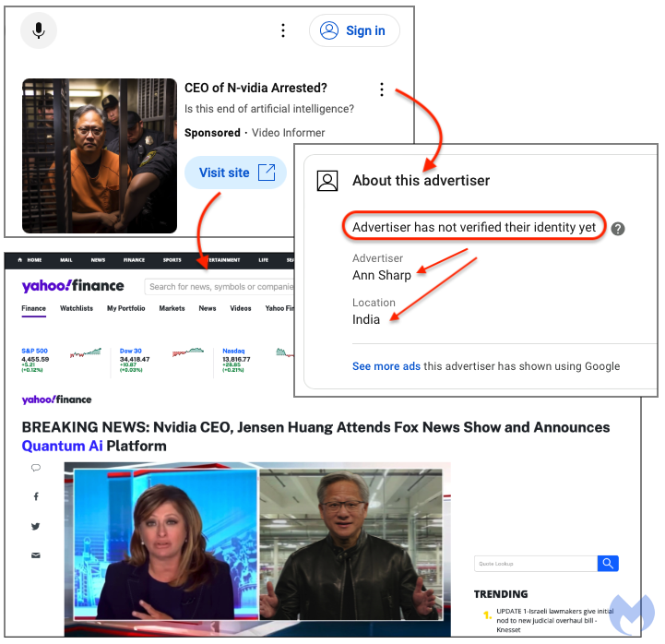Click the Dow 30 sparkline chart
This screenshot has width=665, height=644.
[x=188, y=352]
